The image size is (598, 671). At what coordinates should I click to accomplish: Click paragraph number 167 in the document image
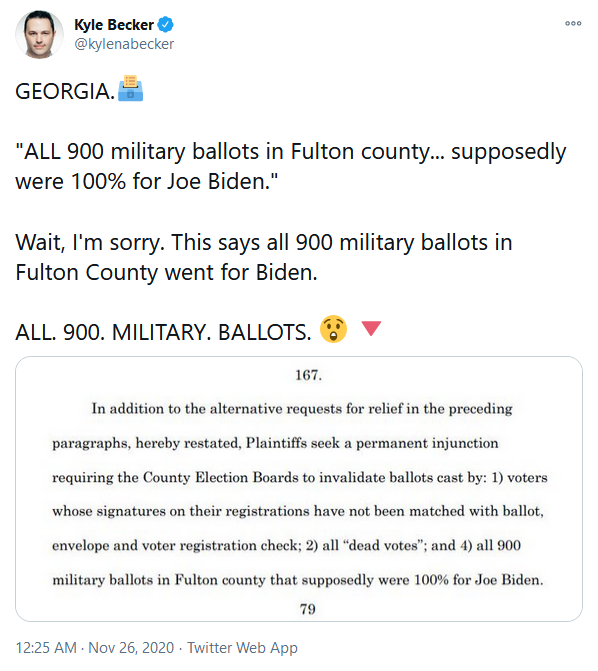308,375
